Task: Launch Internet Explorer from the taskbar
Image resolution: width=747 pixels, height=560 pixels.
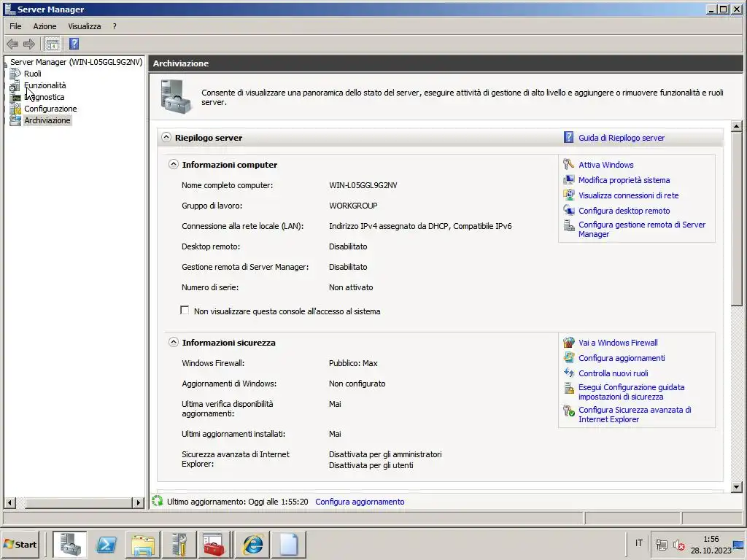Action: click(x=252, y=544)
